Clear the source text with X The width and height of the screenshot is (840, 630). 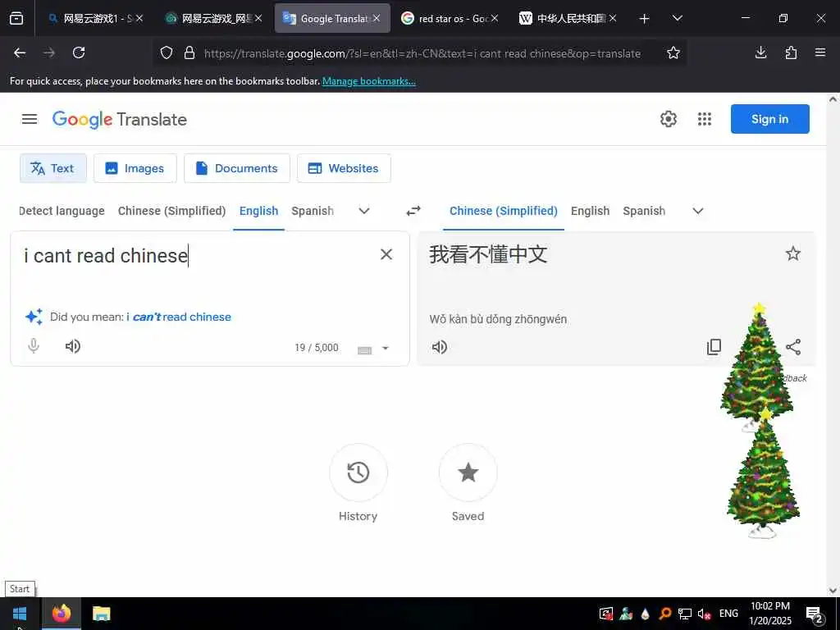click(386, 254)
